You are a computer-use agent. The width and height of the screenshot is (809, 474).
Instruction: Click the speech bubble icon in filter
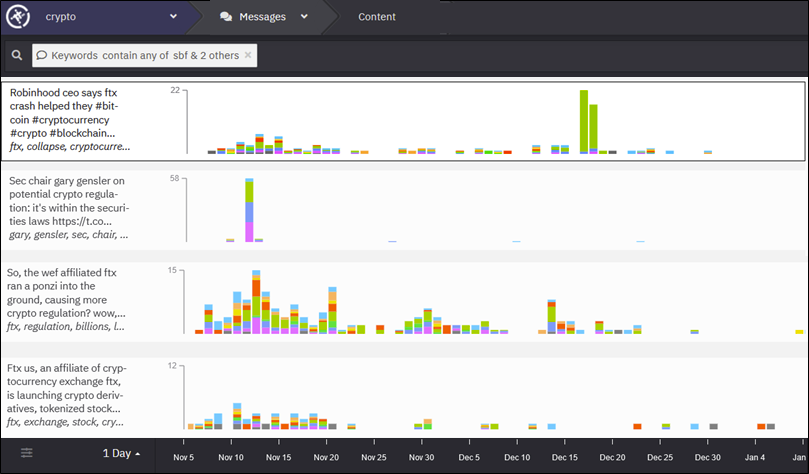(42, 55)
